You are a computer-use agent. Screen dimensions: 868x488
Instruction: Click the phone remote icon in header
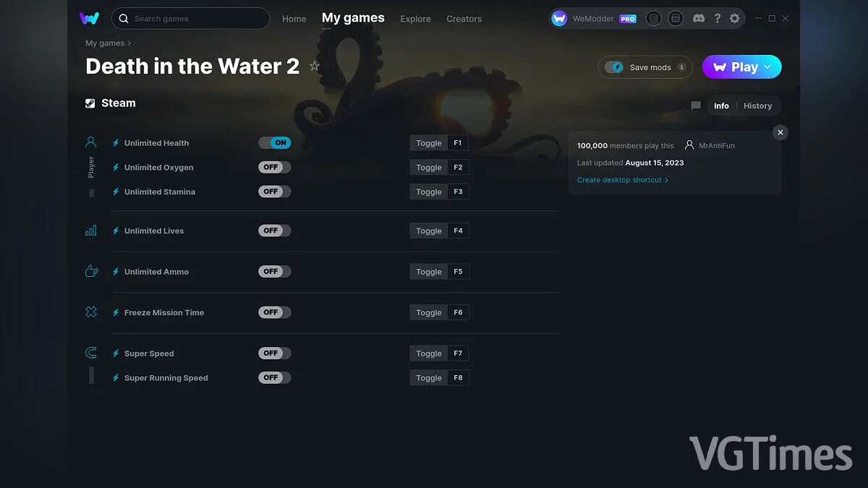653,19
